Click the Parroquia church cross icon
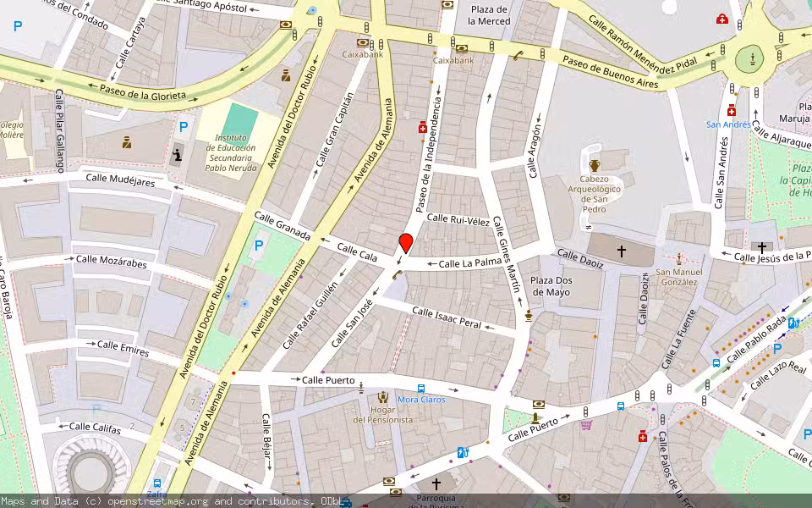The image size is (812, 508). click(x=436, y=483)
